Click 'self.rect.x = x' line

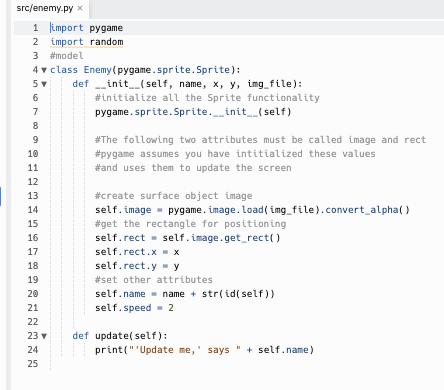[137, 252]
